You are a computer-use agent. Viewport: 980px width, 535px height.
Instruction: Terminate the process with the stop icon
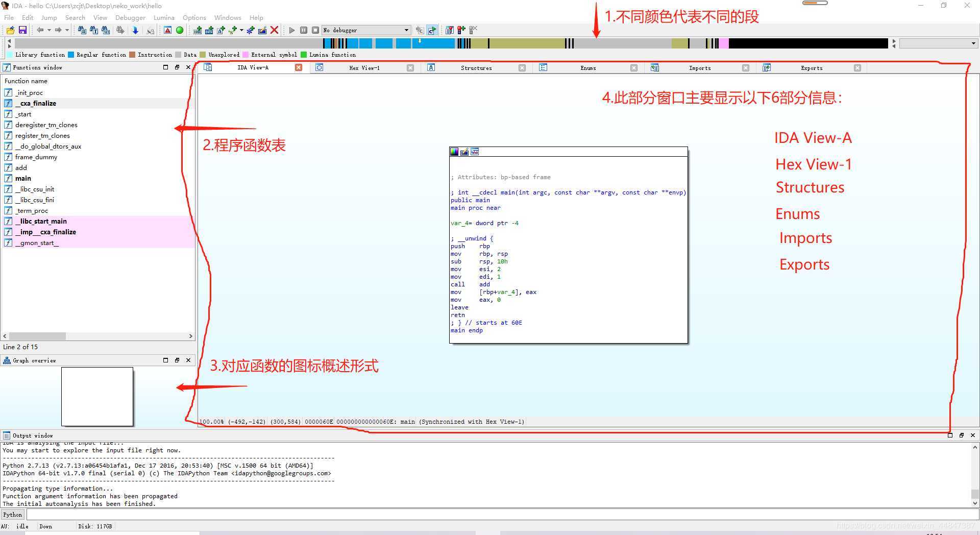pos(315,30)
